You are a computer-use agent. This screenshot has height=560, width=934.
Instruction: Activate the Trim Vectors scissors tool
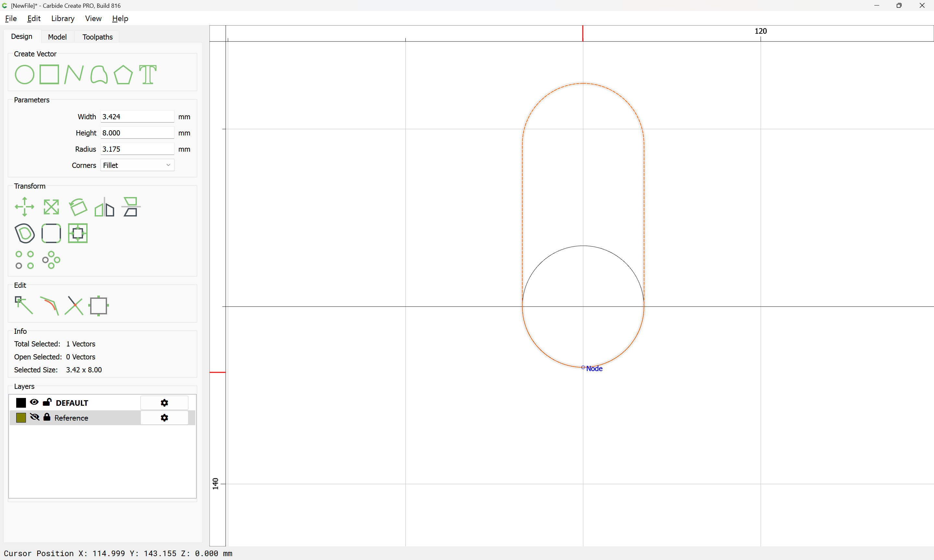pyautogui.click(x=74, y=305)
